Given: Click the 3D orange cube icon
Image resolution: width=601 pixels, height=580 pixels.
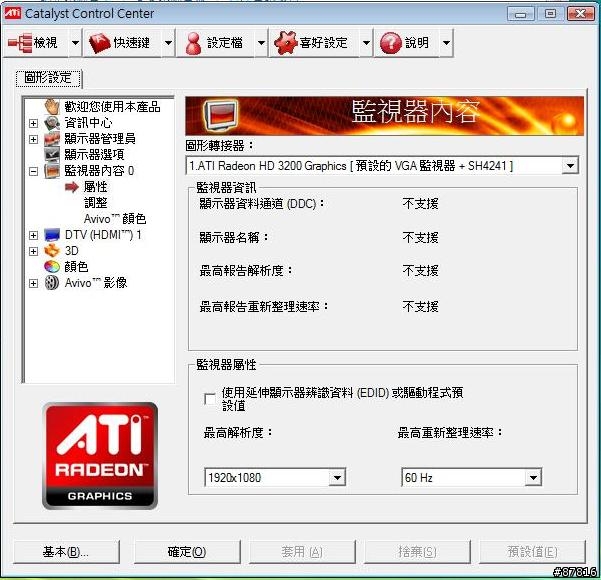Looking at the screenshot, I should point(52,251).
